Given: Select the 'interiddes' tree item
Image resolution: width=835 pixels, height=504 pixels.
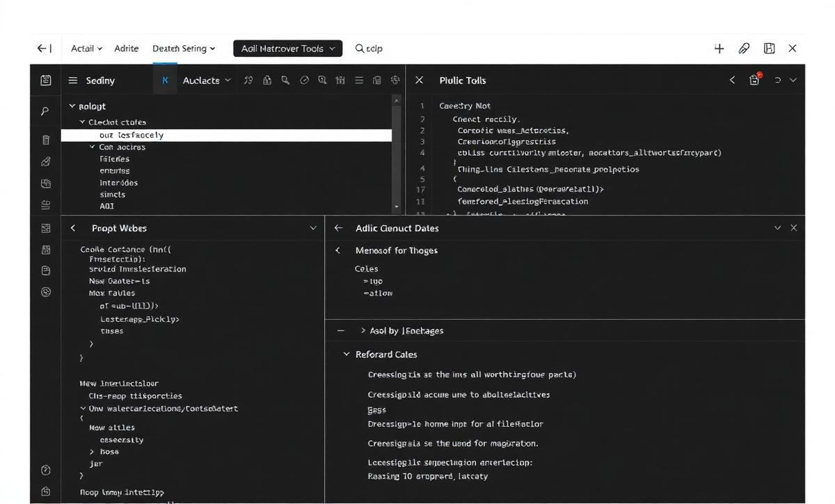Looking at the screenshot, I should click(119, 183).
